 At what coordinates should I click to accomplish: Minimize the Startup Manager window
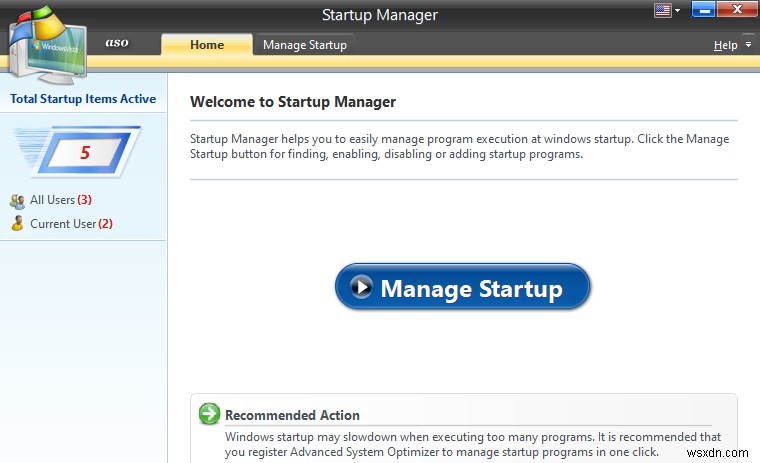701,11
